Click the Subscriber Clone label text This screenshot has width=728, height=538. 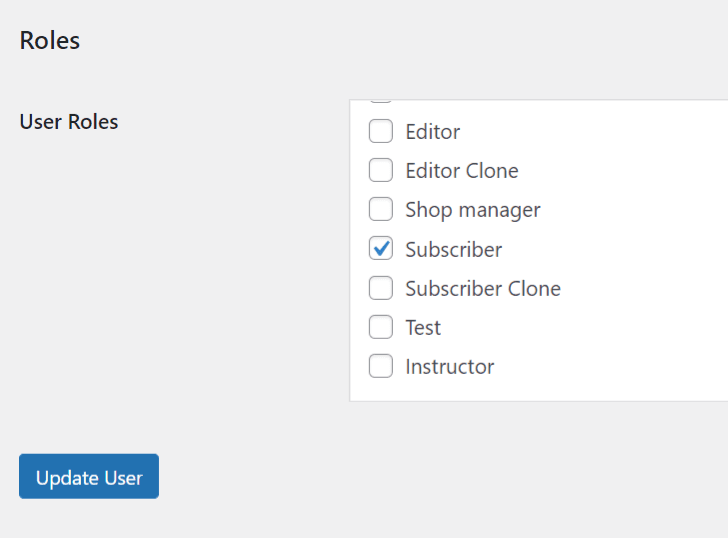pos(483,289)
